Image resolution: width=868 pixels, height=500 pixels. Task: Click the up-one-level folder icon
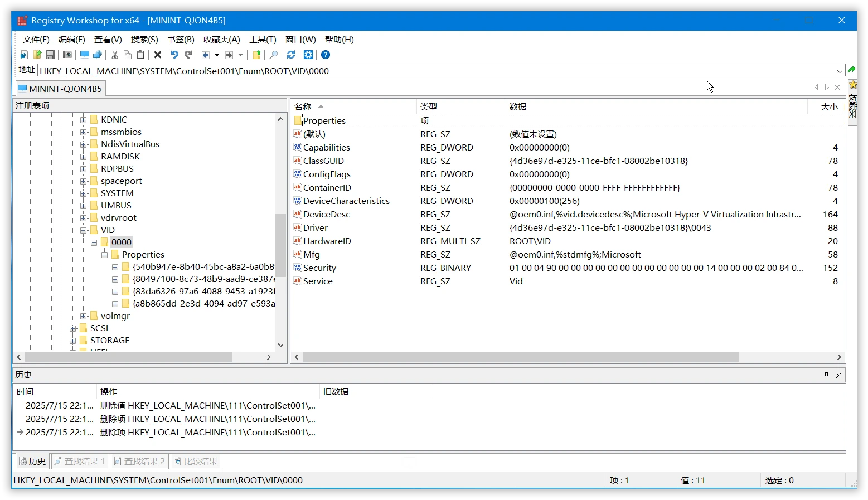pos(256,54)
